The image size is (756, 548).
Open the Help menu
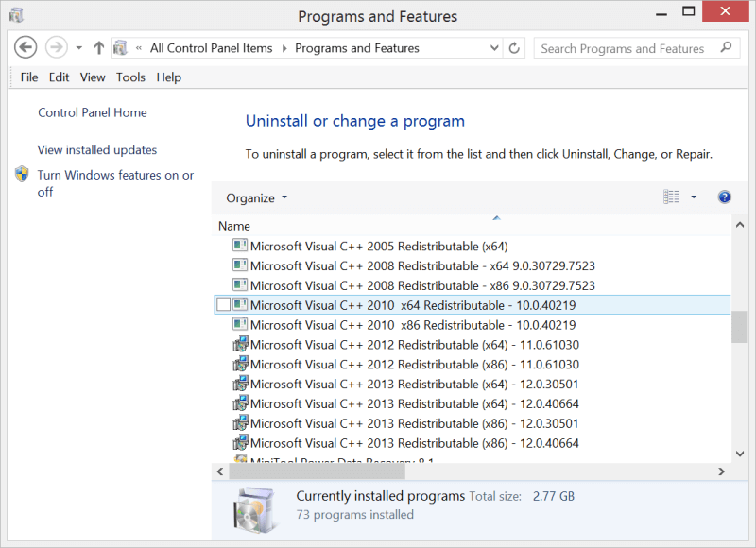[169, 77]
